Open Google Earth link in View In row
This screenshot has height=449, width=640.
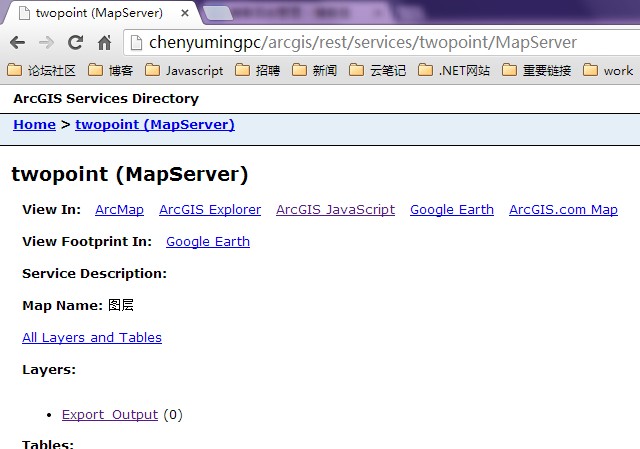[x=452, y=210]
